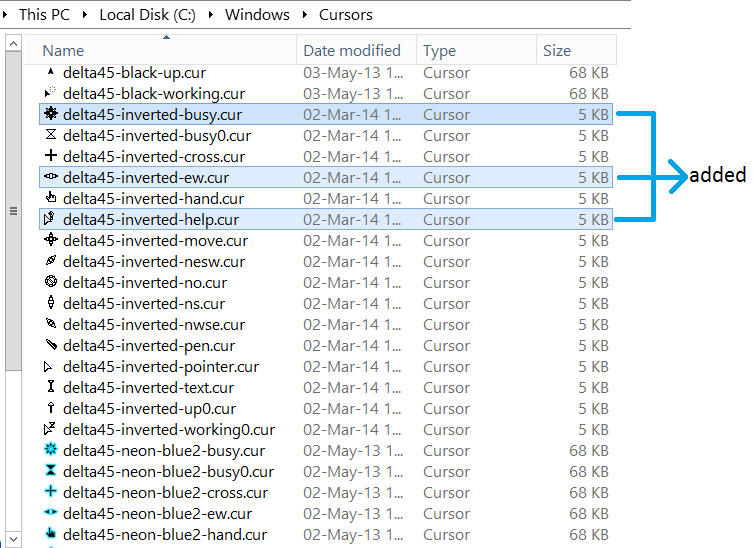Click the icon of delta45-inverted-help.cur
Viewport: 754px width, 548px height.
(49, 219)
